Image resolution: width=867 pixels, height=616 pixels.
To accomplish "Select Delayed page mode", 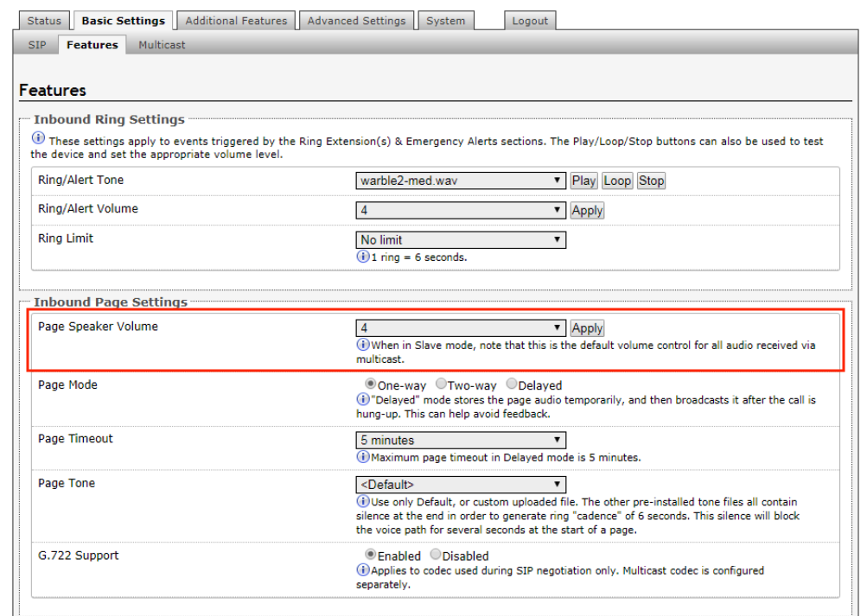I will pyautogui.click(x=512, y=384).
